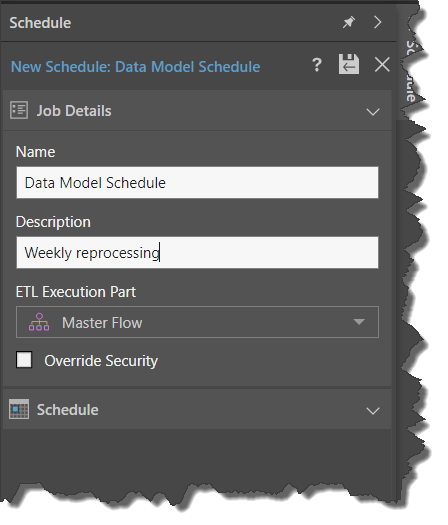The image size is (448, 525).
Task: Collapse the Job Details section chevron
Action: point(373,111)
